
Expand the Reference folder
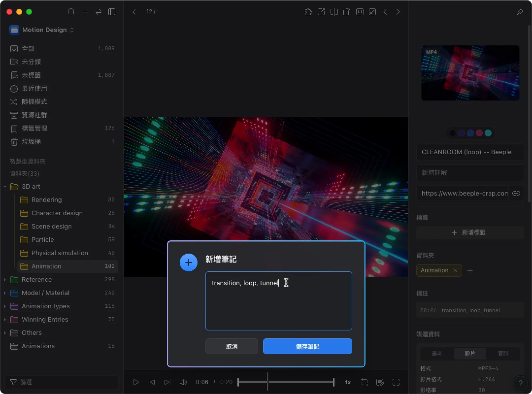point(5,279)
